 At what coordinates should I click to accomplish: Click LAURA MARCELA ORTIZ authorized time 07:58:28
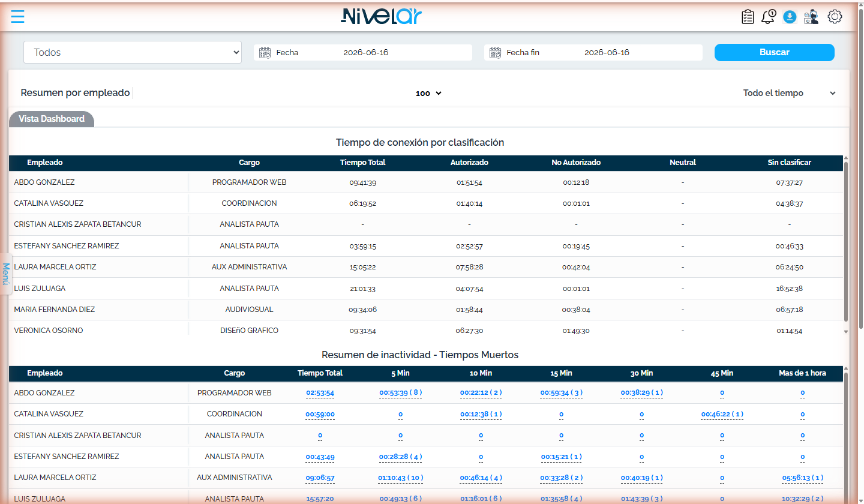469,268
